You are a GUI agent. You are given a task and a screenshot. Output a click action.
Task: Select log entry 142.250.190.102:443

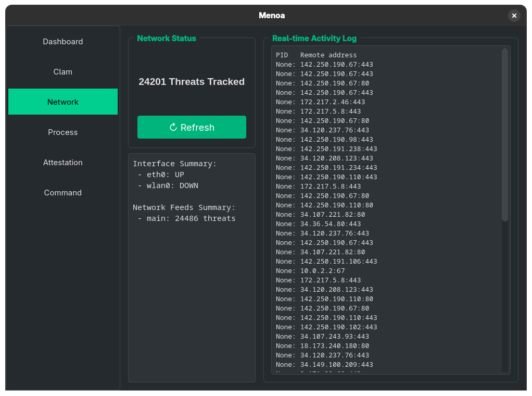(x=326, y=327)
